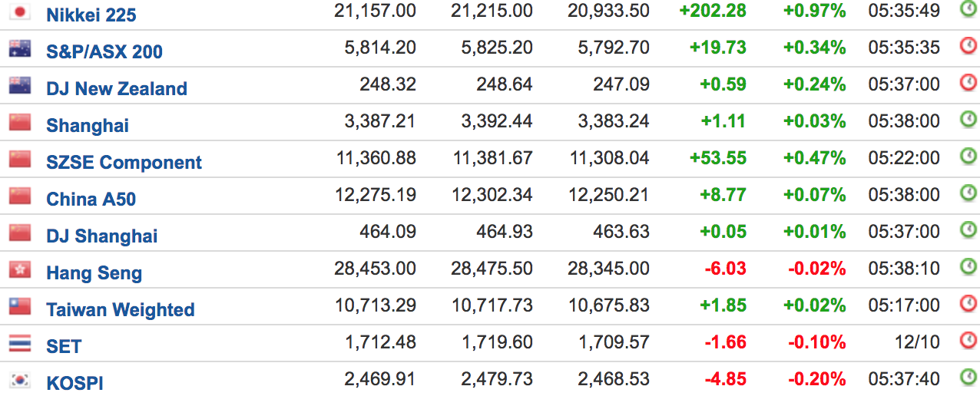Click the Hong Kong flag beside Hang Seng
Image resolution: width=980 pixels, height=396 pixels.
20,269
